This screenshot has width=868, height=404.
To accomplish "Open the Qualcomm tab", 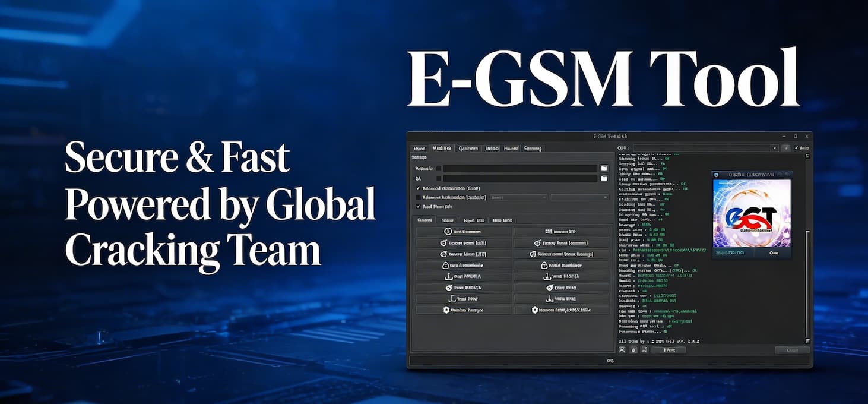I will click(x=468, y=149).
